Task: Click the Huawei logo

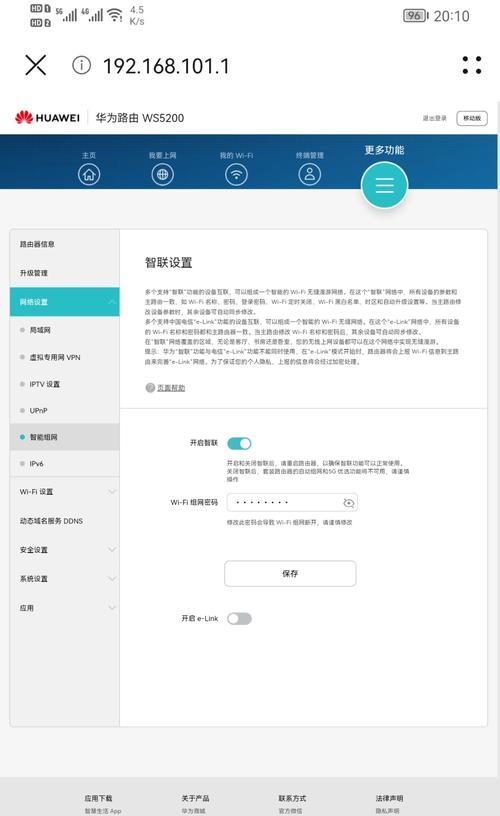Action: (47, 118)
